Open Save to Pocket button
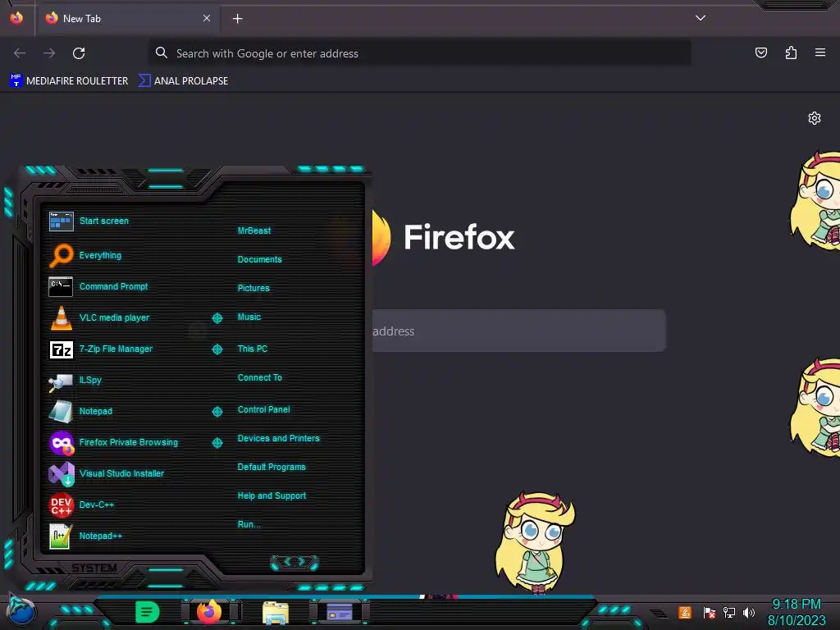 761,52
